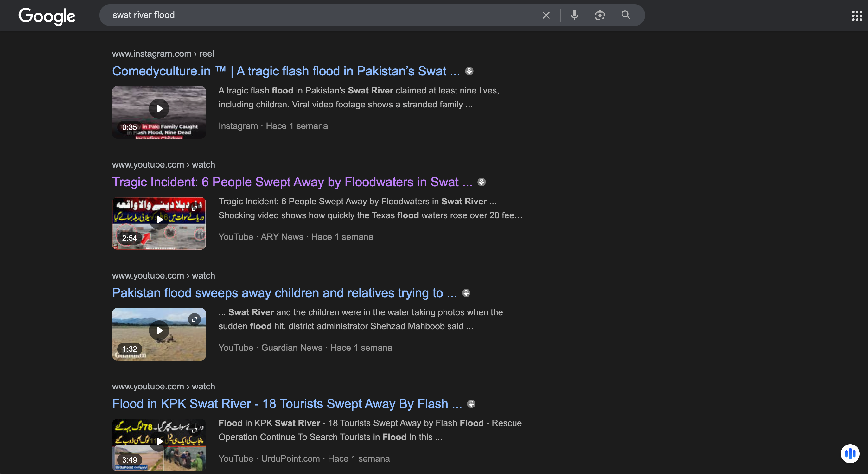This screenshot has width=868, height=474.
Task: Open the Google logo homepage link
Action: tap(47, 16)
